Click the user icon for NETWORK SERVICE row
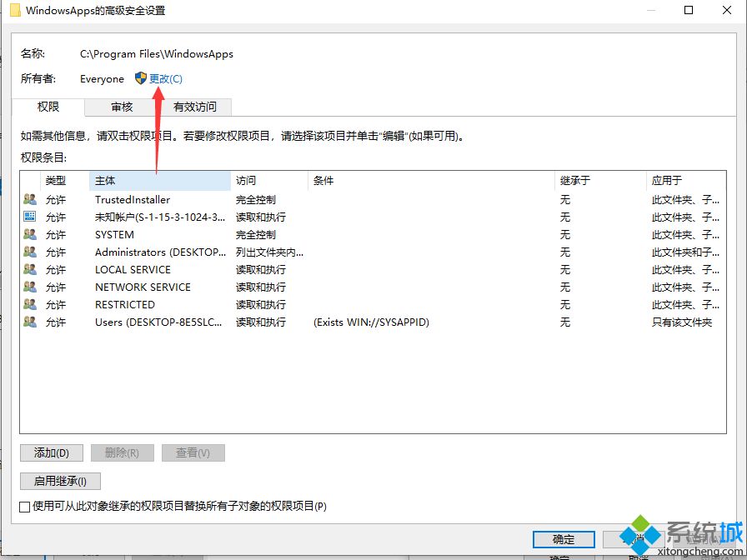The width and height of the screenshot is (747, 560). click(x=30, y=287)
